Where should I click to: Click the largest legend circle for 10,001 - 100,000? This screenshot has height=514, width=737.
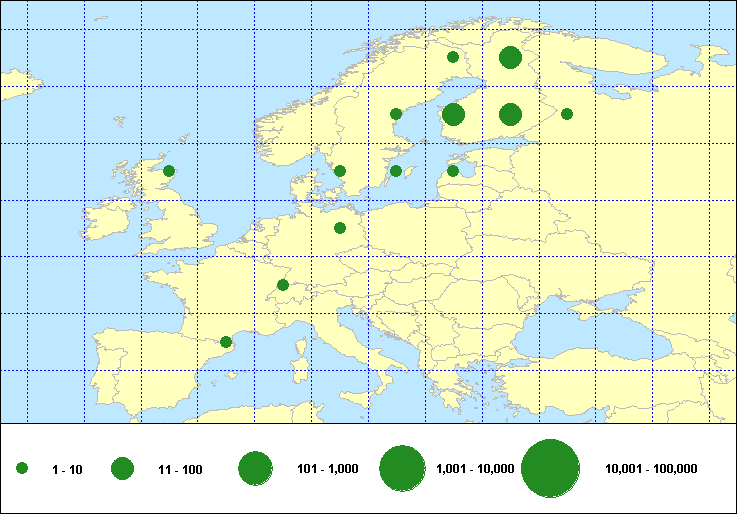[x=551, y=468]
